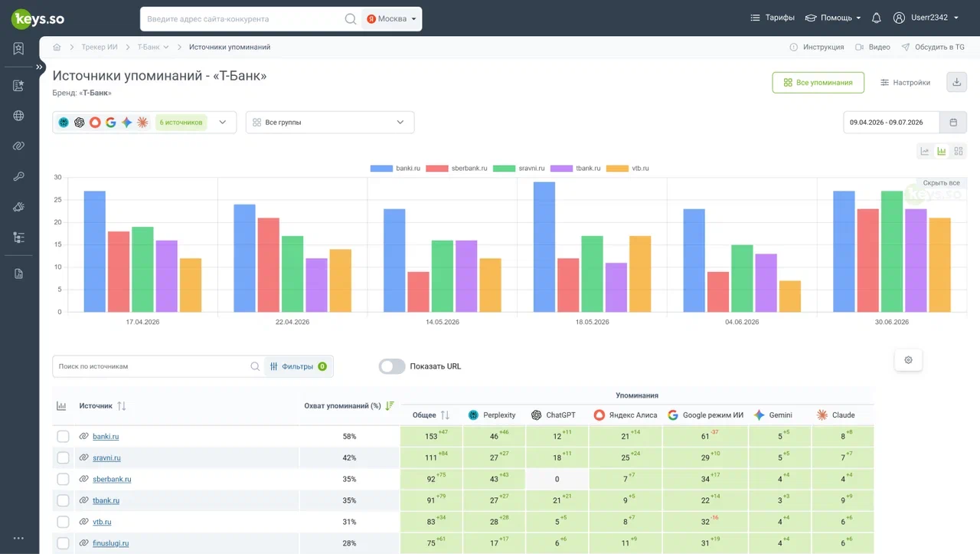Click the chart column icon in table header

coord(61,406)
